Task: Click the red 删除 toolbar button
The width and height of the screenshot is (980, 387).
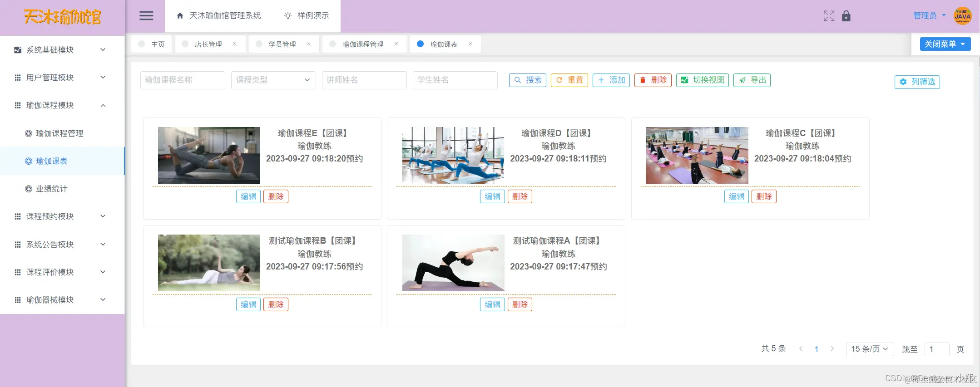Action: tap(653, 80)
